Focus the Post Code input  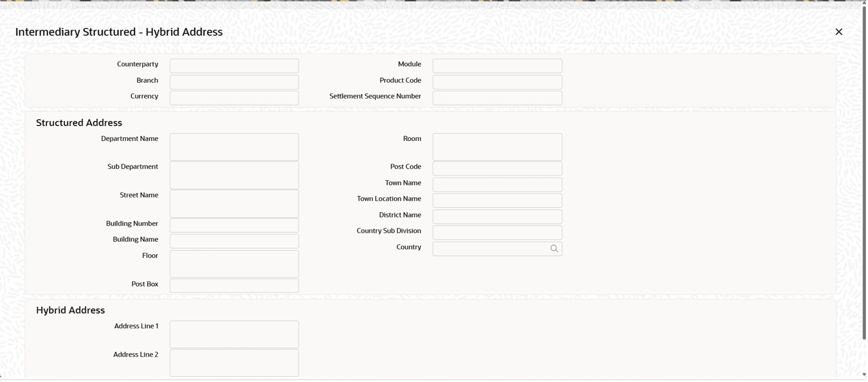(x=497, y=168)
